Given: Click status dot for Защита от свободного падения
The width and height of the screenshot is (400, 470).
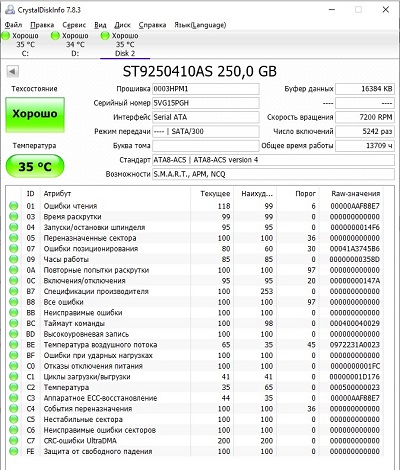Looking at the screenshot, I should click(14, 451).
